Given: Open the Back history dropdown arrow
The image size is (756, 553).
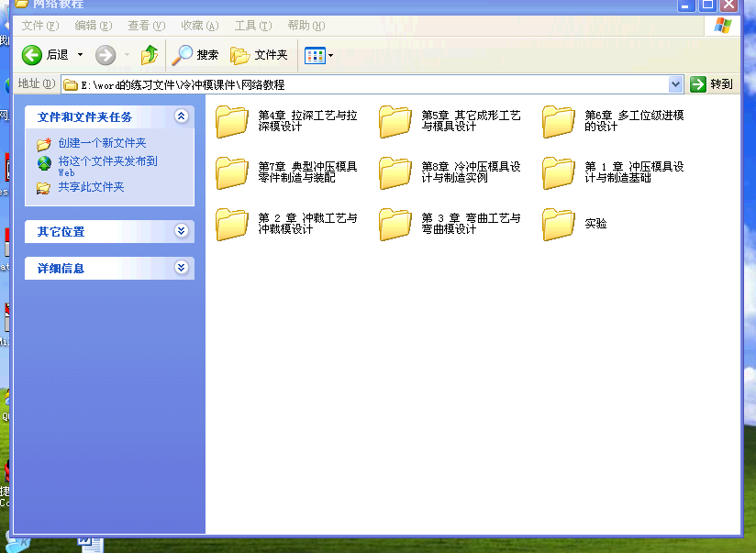Looking at the screenshot, I should click(x=80, y=55).
